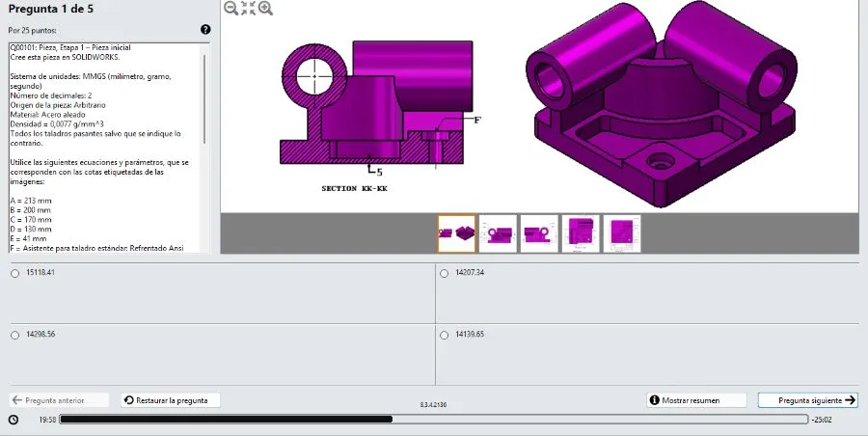Click the 'SECTION KK-KK' drawing label
The image size is (868, 436).
coord(354,188)
